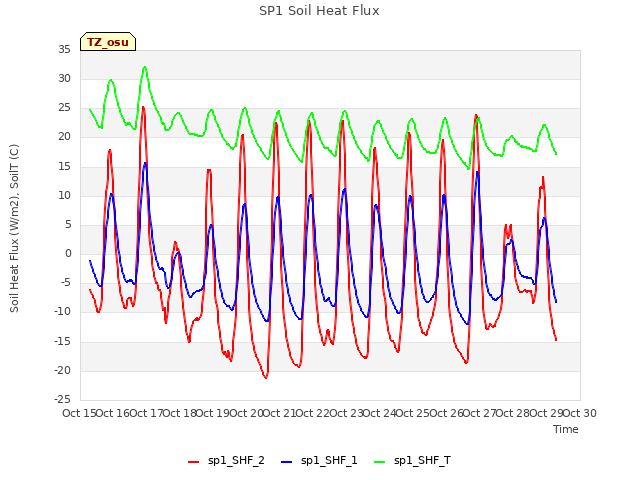Click the Oct 30 x-axis tick label

pyautogui.click(x=580, y=413)
